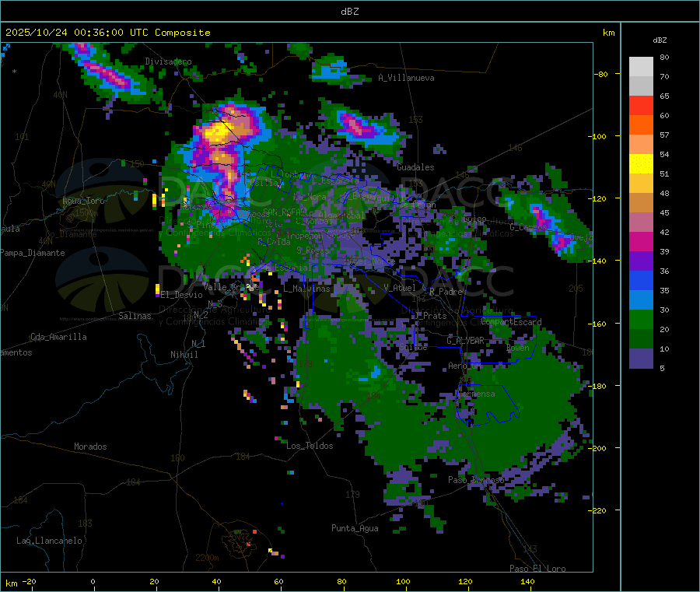Click the legend value 5

coord(662,368)
